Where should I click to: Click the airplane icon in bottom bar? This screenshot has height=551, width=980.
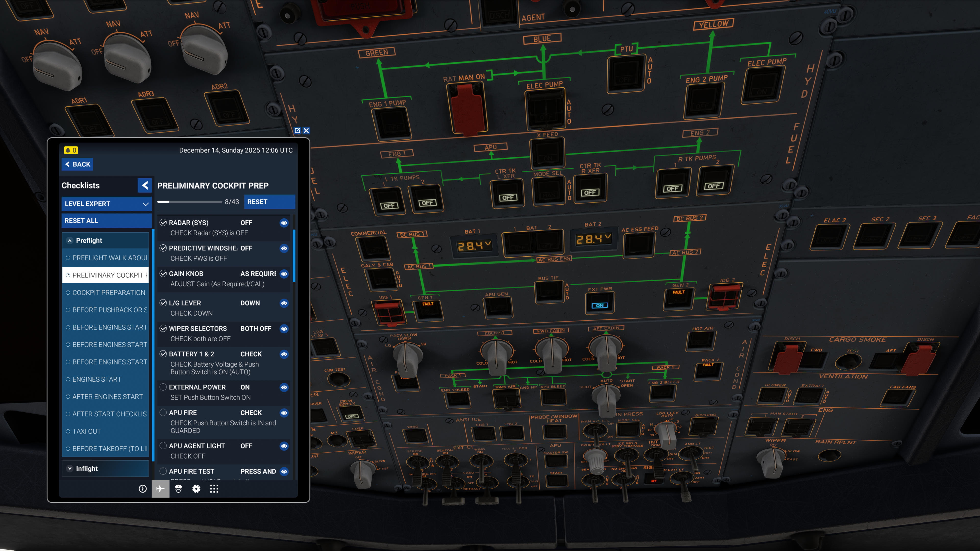pos(160,489)
